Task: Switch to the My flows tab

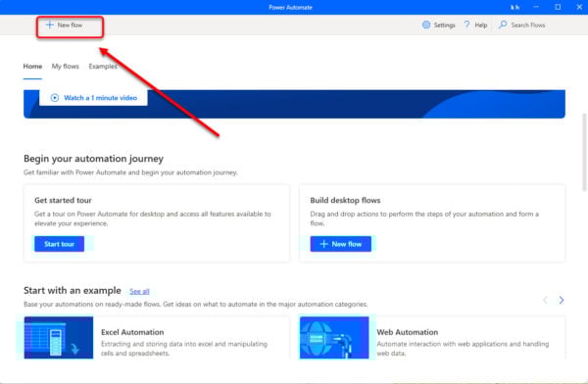Action: [66, 67]
